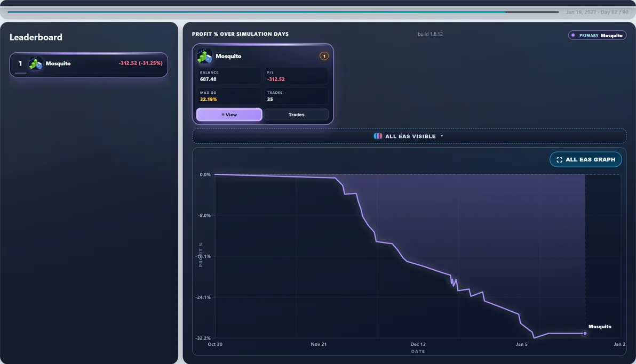
Task: Click the -24.1% y-axis label
Action: coord(203,297)
